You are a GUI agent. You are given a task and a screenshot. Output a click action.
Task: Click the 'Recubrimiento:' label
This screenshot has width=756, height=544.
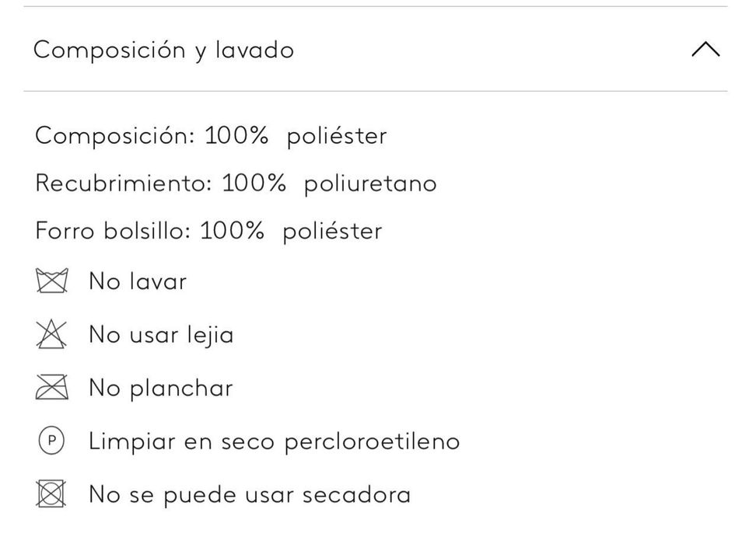point(124,184)
